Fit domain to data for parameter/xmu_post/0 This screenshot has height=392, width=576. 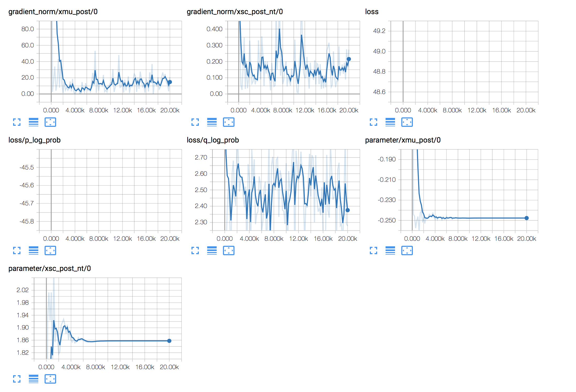407,251
